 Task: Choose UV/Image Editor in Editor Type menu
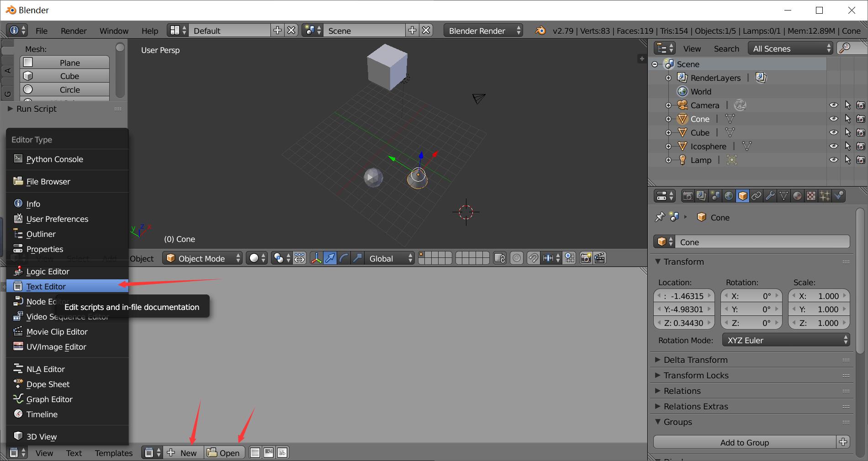68,346
